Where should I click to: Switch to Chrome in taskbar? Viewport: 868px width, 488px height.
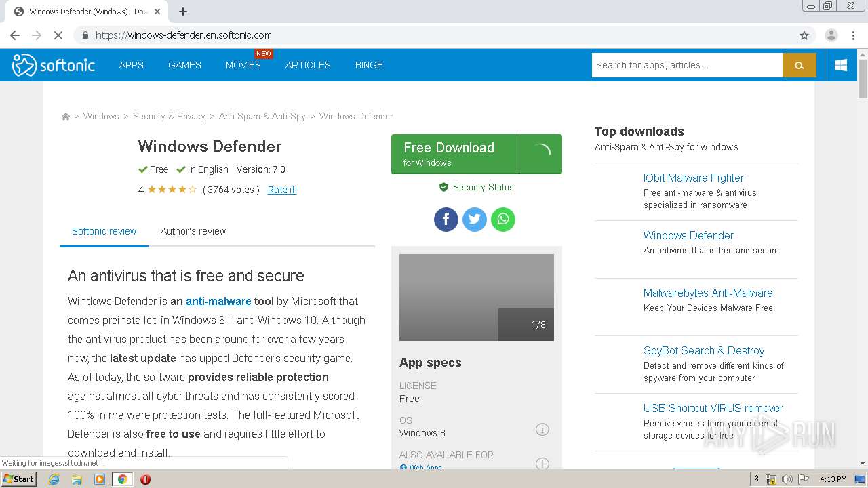[x=122, y=479]
